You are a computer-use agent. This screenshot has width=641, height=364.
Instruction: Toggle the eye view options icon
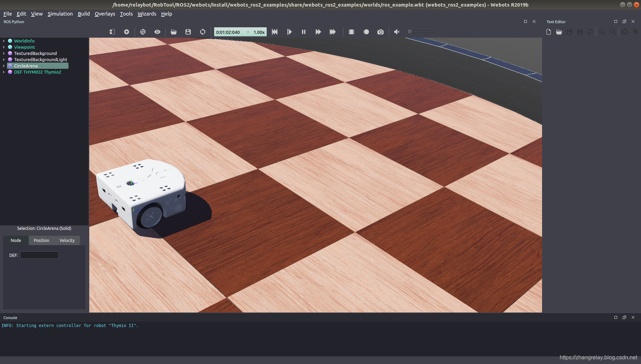pos(157,32)
